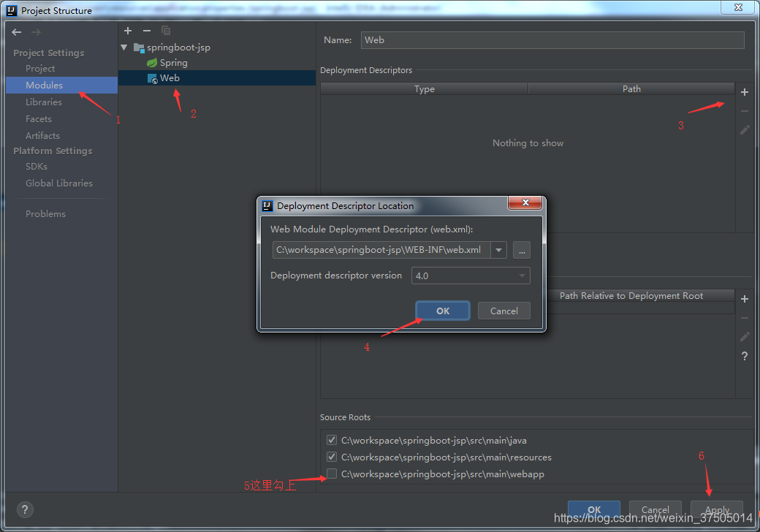Click the Path column header
This screenshot has height=532, width=760.
point(631,89)
